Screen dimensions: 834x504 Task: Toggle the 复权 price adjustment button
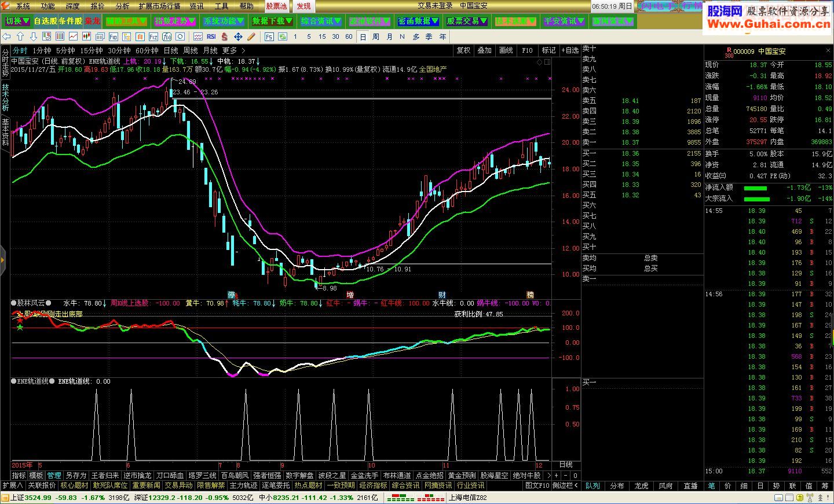[x=463, y=50]
